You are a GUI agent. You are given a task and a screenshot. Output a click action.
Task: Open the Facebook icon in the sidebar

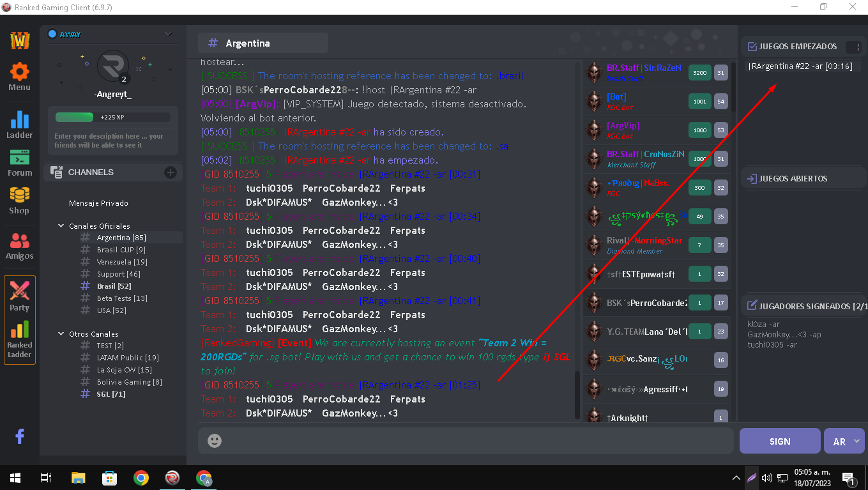20,436
